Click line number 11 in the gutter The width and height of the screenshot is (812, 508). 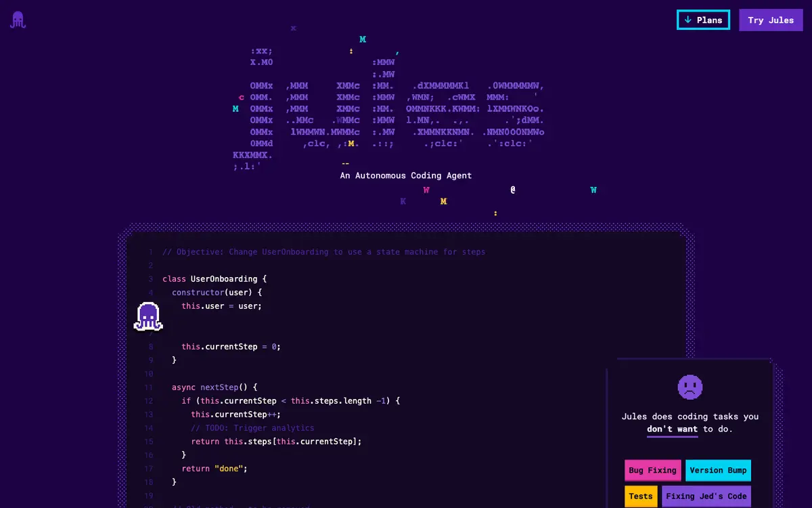click(x=148, y=387)
